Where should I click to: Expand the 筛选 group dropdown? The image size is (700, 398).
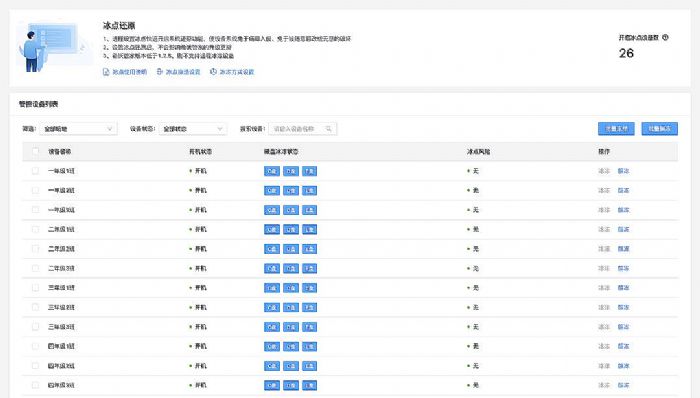pos(78,129)
